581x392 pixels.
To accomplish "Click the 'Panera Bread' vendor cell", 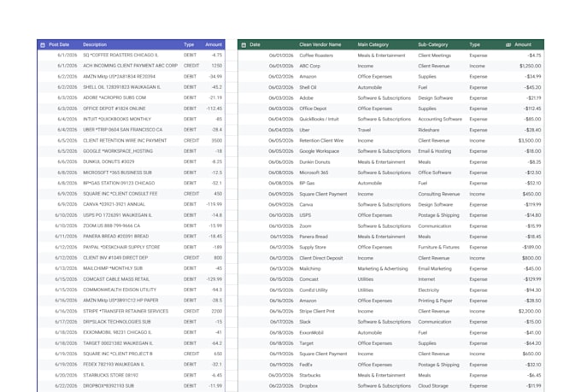I will [314, 237].
